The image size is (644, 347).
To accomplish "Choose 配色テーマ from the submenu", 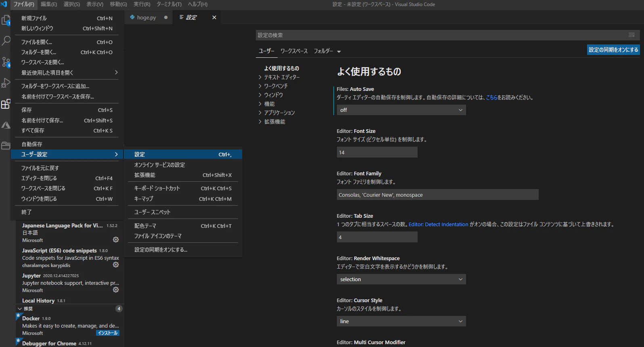I will point(183,226).
